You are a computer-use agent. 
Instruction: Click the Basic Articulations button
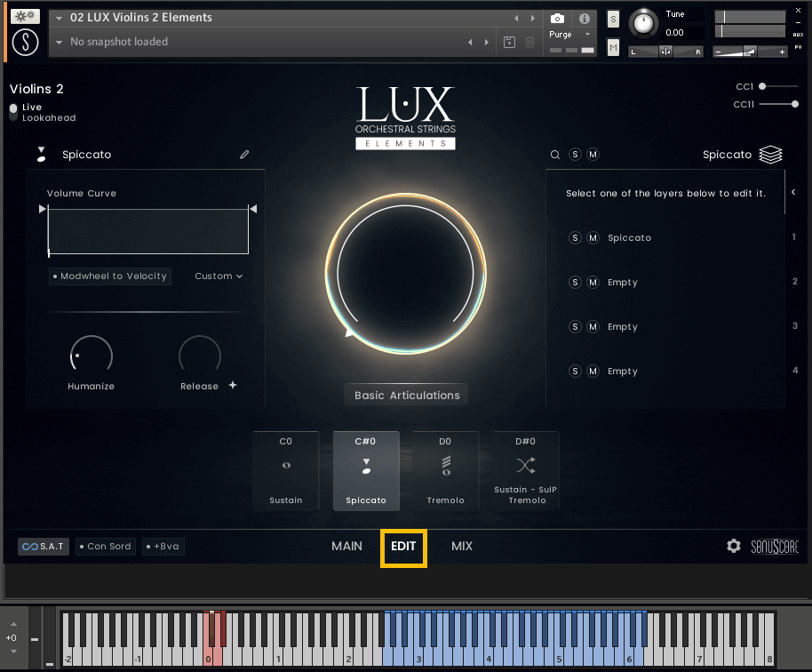click(405, 394)
